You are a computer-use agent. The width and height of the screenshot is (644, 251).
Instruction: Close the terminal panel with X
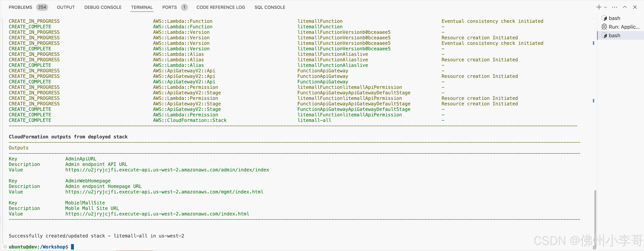(x=635, y=7)
